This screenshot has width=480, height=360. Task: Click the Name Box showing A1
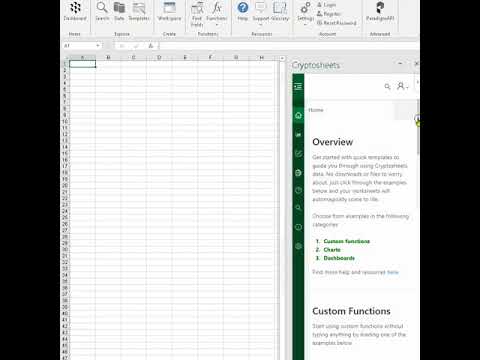(79, 45)
